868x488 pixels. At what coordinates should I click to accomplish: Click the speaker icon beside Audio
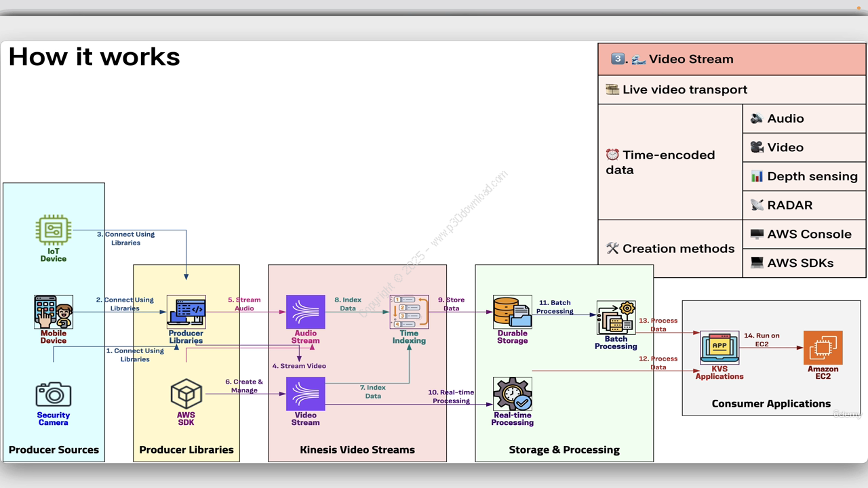[x=757, y=119]
